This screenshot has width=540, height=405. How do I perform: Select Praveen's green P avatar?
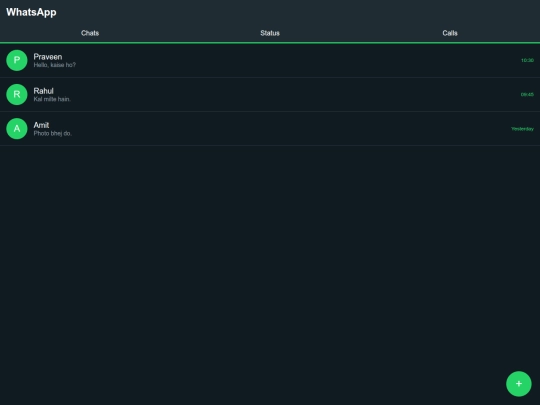17,60
